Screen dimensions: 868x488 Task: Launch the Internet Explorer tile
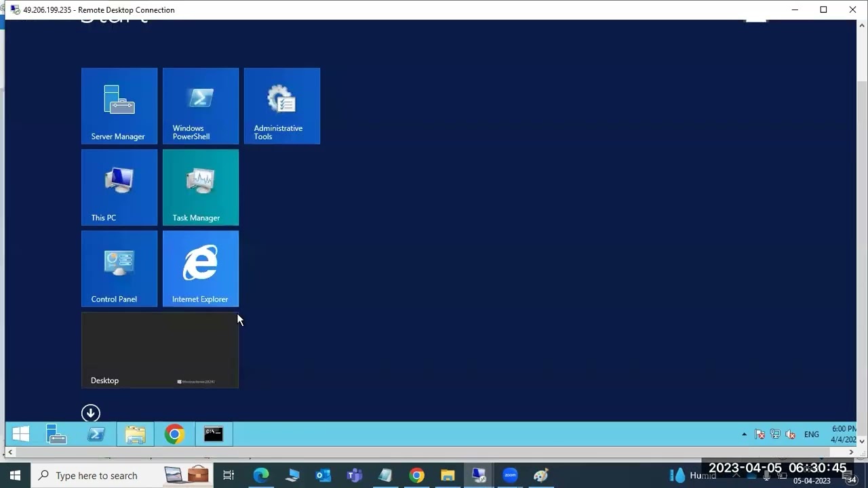coord(201,268)
